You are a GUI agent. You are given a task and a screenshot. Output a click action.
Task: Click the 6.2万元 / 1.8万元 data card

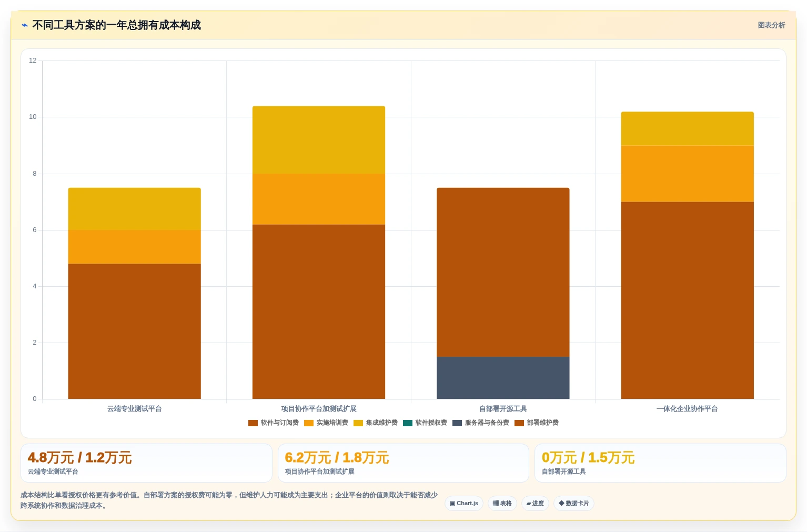403,463
